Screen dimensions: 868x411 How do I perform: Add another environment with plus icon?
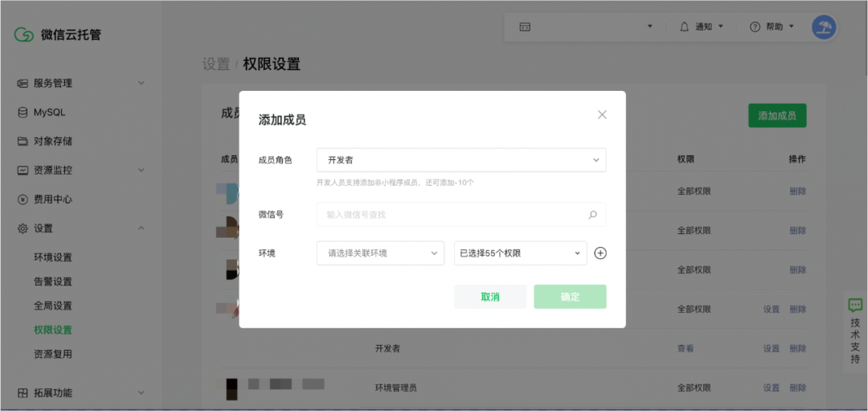[600, 253]
